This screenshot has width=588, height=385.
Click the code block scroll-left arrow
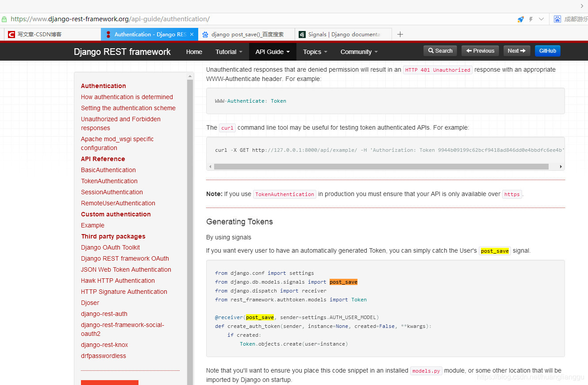pyautogui.click(x=210, y=167)
